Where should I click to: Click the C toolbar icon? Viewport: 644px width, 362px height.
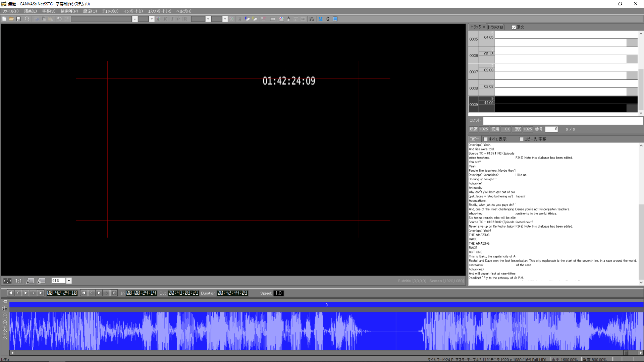[x=328, y=19]
